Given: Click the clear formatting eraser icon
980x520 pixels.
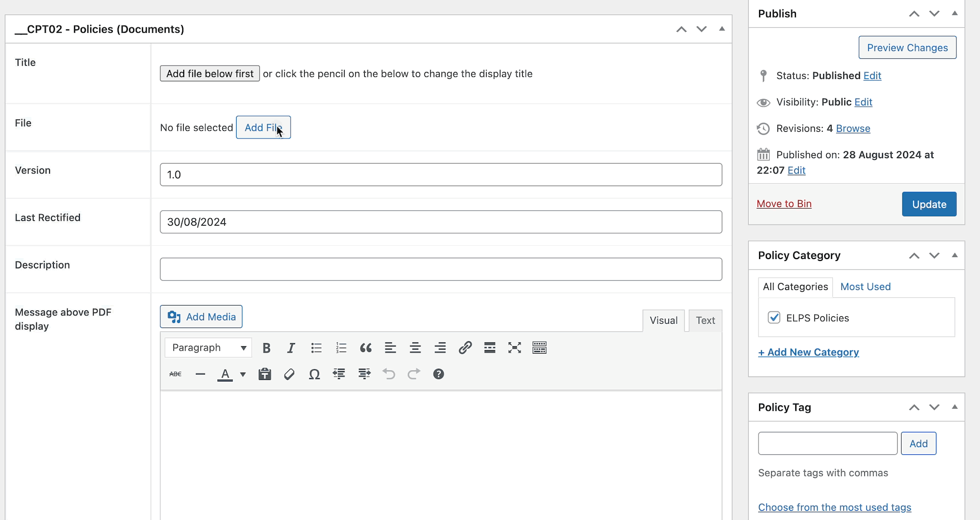Looking at the screenshot, I should coord(289,374).
